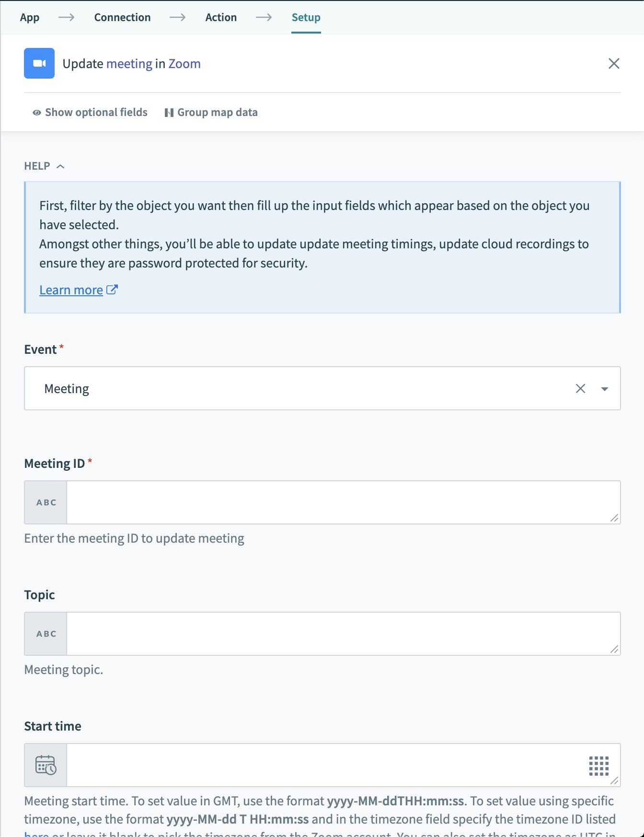
Task: Click the Zoom camera app icon
Action: [39, 63]
